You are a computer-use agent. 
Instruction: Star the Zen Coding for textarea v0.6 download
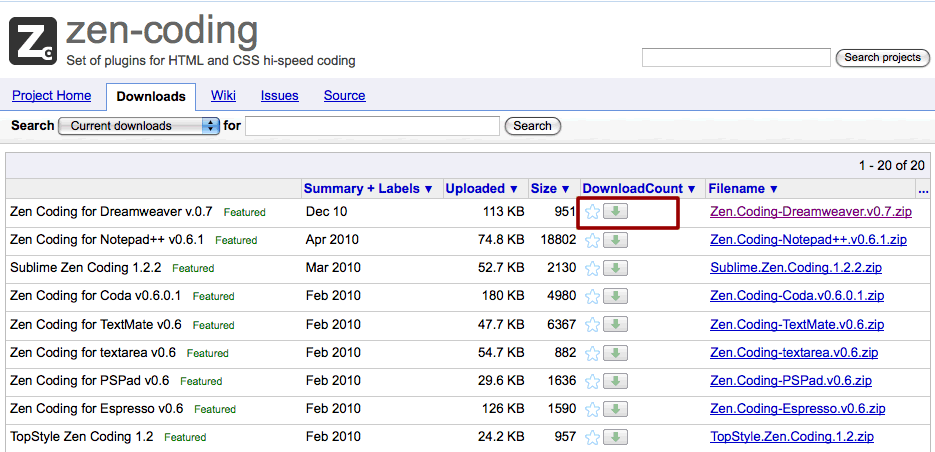click(x=592, y=353)
